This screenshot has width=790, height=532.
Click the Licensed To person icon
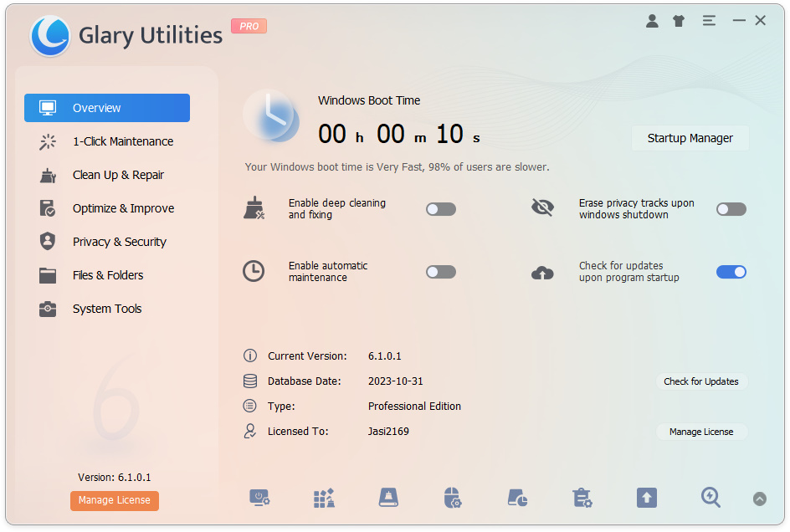(x=250, y=431)
